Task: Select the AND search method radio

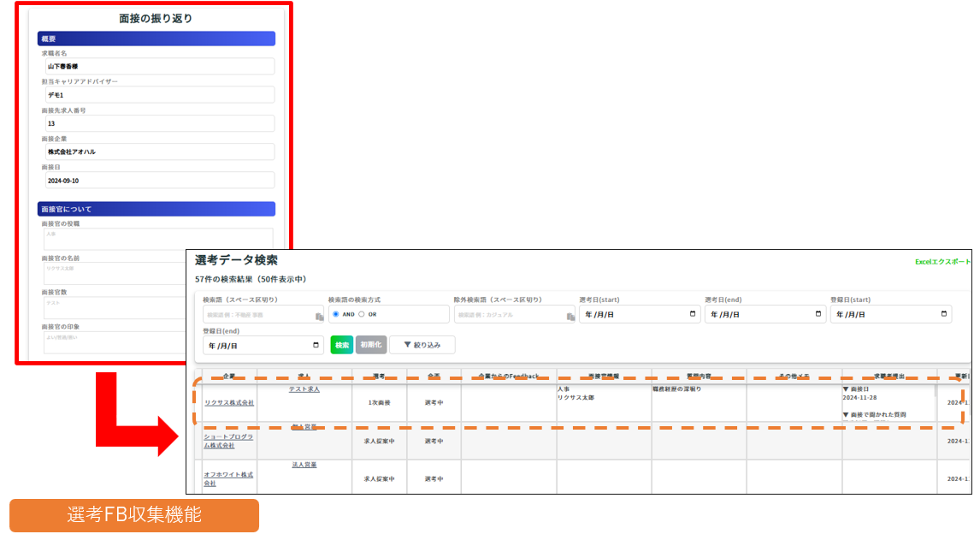Action: pyautogui.click(x=336, y=314)
